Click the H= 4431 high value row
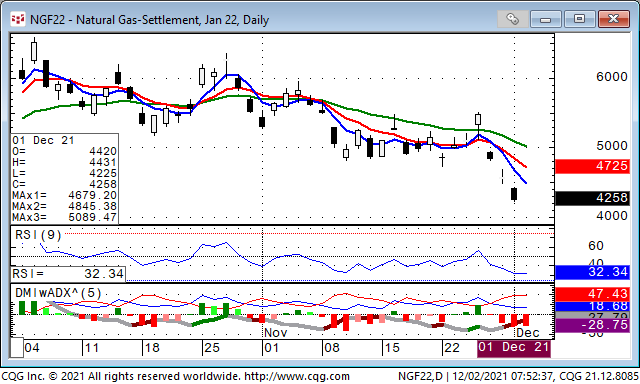Screen dimensions: 640x384 64,162
